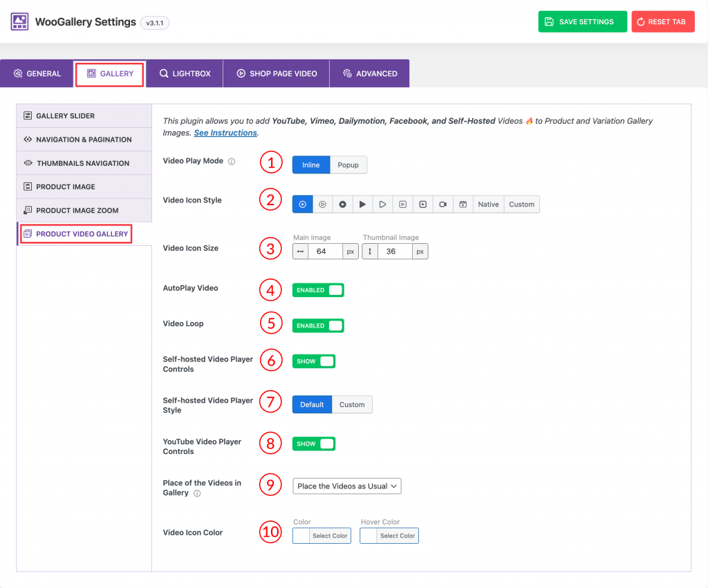708x588 pixels.
Task: Click the Thumbnail Image icon size field
Action: 395,252
